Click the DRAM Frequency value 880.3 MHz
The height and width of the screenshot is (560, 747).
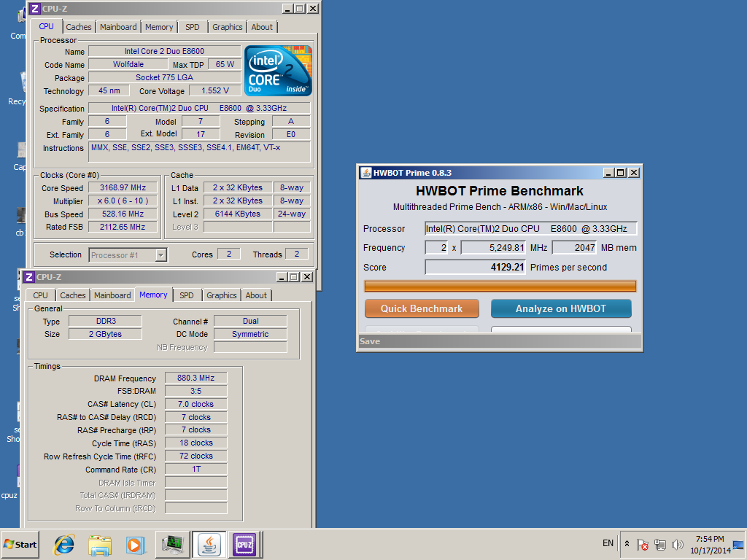coord(196,378)
